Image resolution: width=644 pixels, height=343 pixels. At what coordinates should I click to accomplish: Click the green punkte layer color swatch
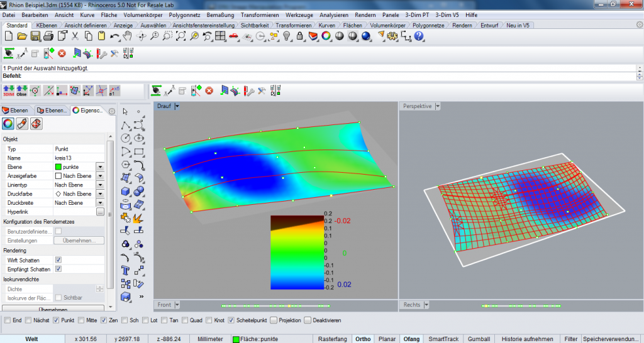(58, 167)
